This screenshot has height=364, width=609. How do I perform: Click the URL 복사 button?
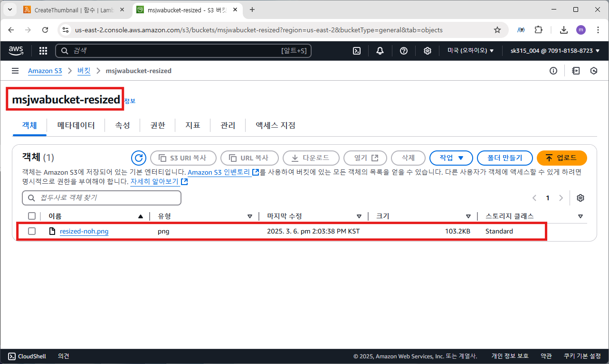[249, 158]
